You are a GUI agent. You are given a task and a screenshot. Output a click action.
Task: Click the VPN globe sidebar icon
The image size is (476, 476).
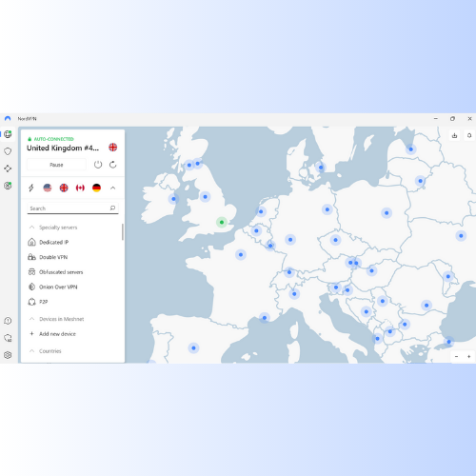tap(8, 134)
